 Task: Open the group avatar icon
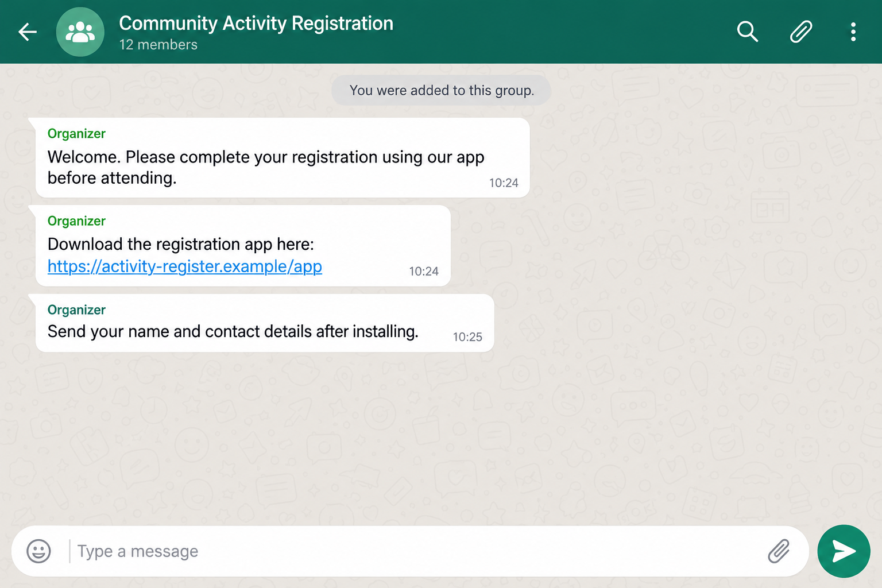[80, 32]
